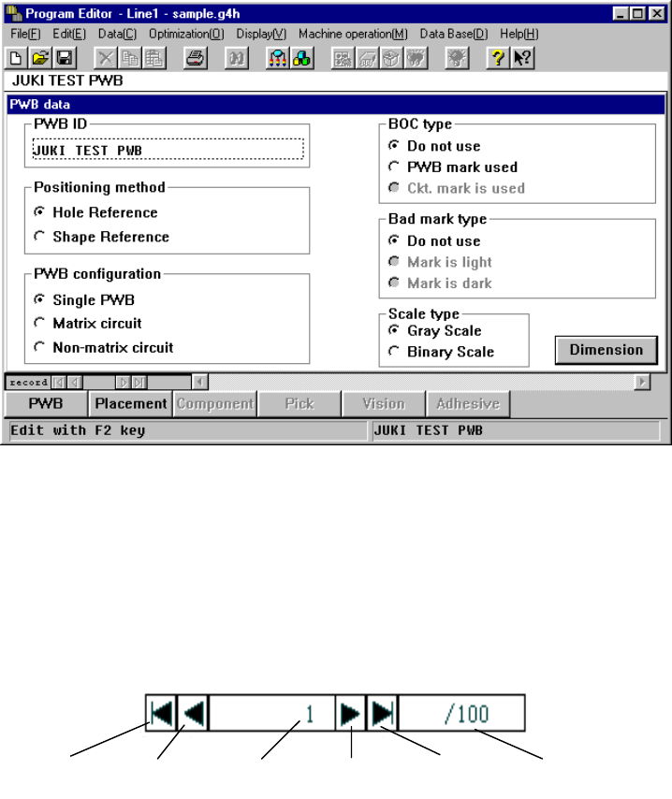Screen dimensions: 672x799
Task: Switch to the Component tab
Action: pyautogui.click(x=214, y=404)
